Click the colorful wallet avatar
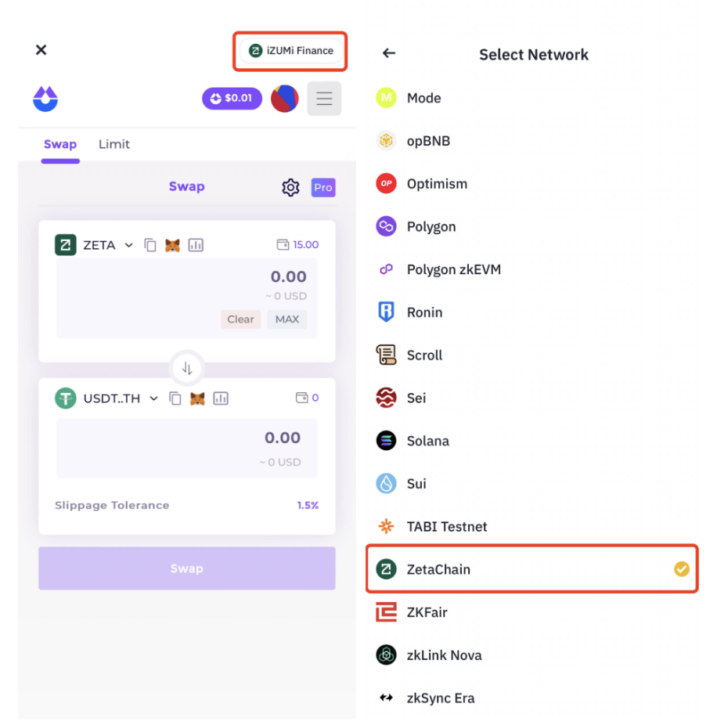Viewport: 728px width, 725px height. [284, 99]
